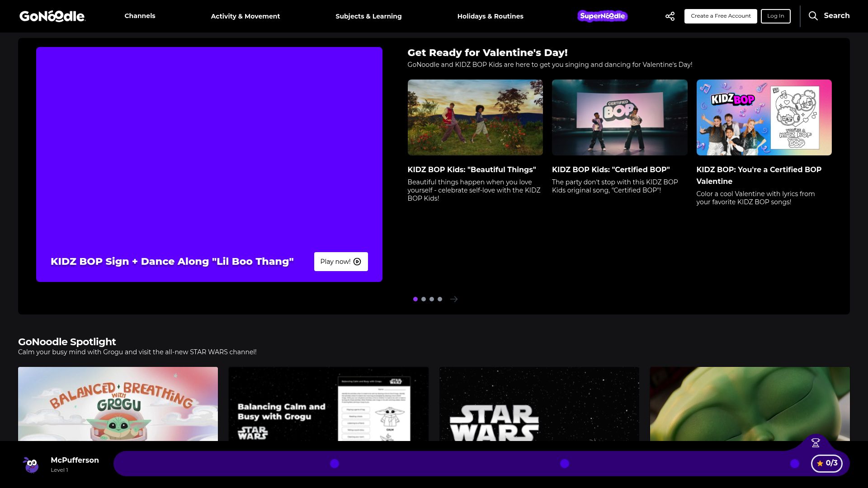Image resolution: width=868 pixels, height=488 pixels.
Task: Select the third carousel pagination dot
Action: (431, 299)
